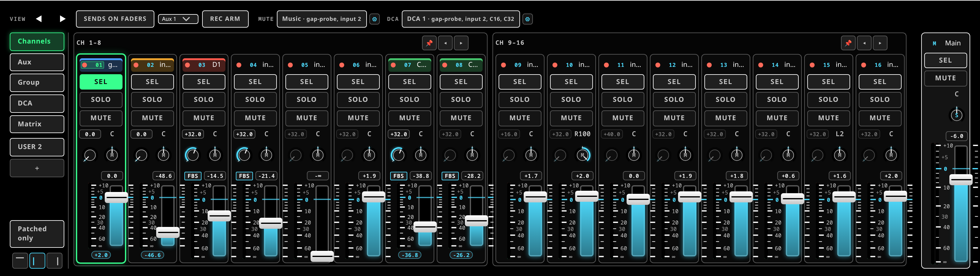
Task: Go to next bank from CH 1-8
Action: coord(461,43)
